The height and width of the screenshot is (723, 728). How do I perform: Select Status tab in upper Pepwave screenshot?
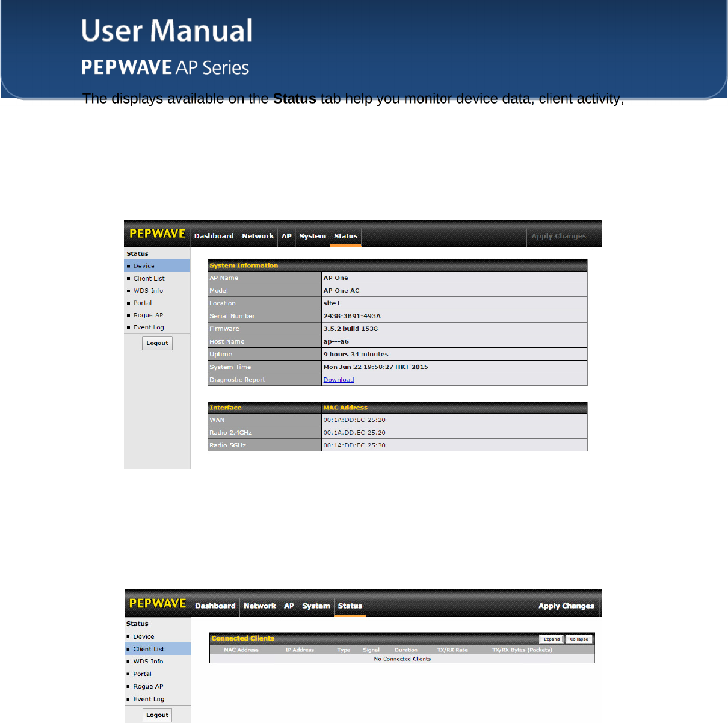(x=346, y=236)
